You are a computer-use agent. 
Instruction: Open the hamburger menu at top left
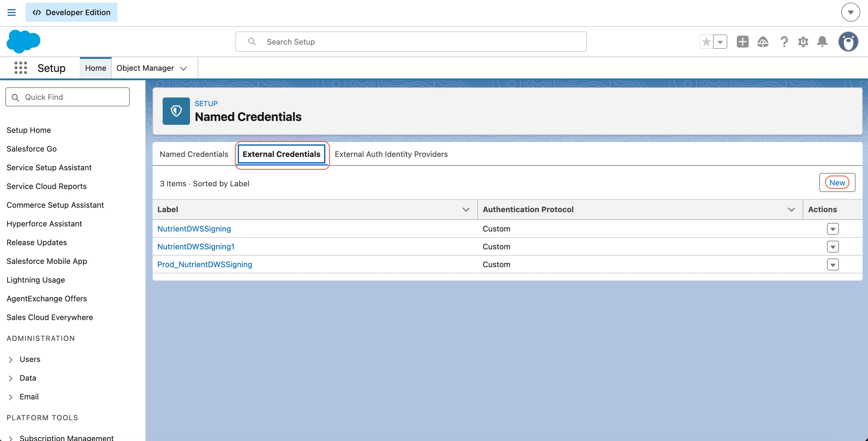[x=12, y=12]
